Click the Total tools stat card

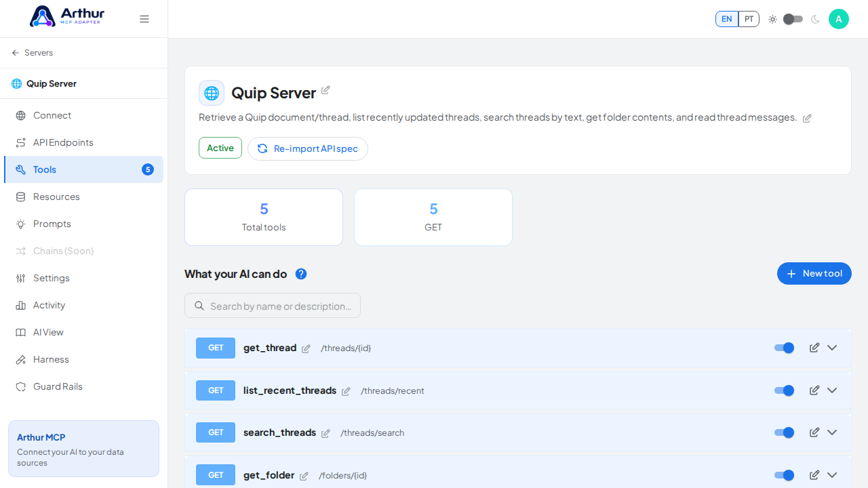[x=264, y=217]
